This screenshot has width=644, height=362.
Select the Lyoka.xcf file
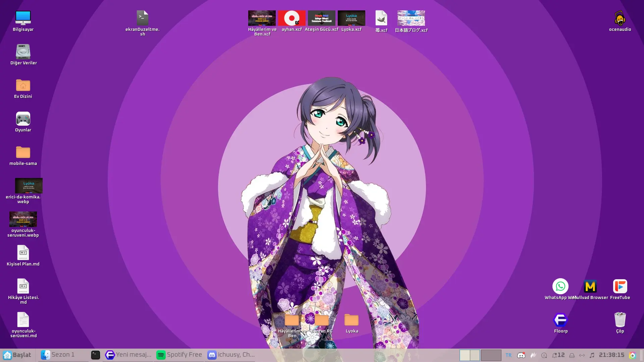pyautogui.click(x=352, y=21)
